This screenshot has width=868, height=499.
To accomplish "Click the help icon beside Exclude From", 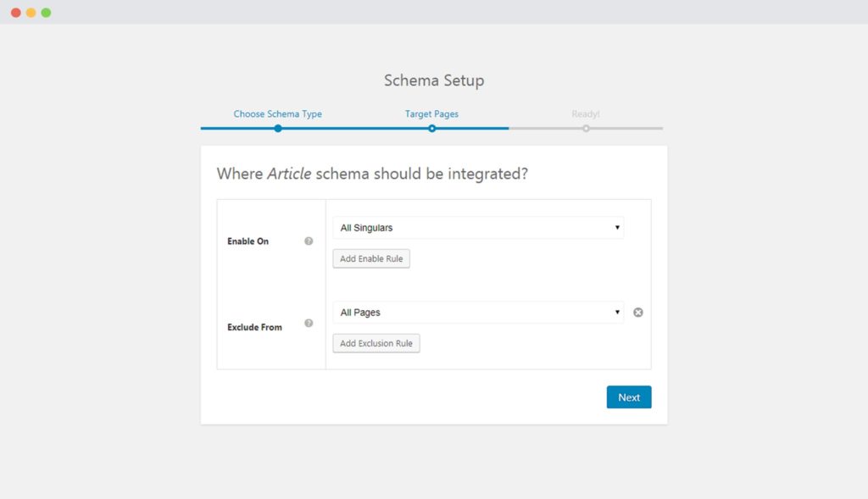I will click(x=309, y=324).
